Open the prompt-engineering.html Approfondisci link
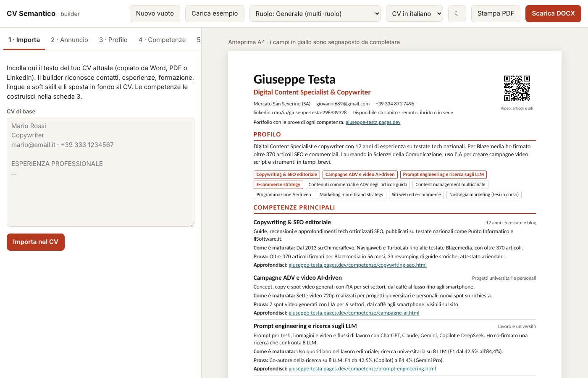The image size is (588, 378). click(x=362, y=369)
